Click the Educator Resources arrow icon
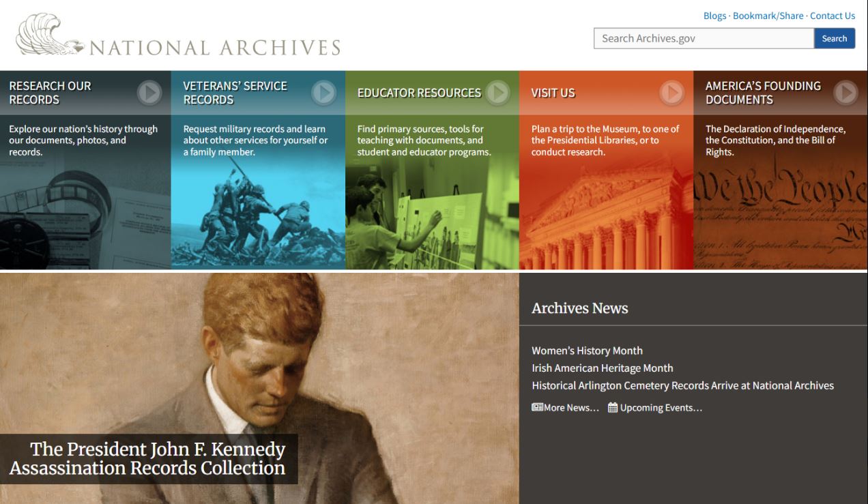868x504 pixels. tap(498, 93)
